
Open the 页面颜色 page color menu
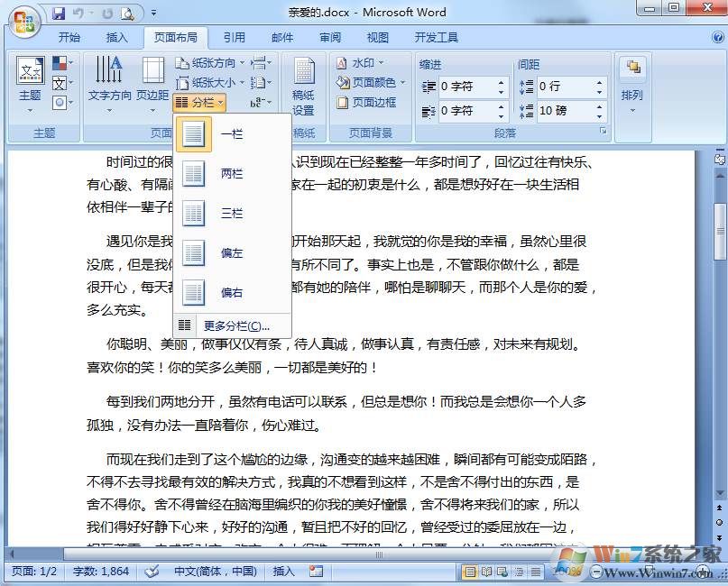pos(371,83)
